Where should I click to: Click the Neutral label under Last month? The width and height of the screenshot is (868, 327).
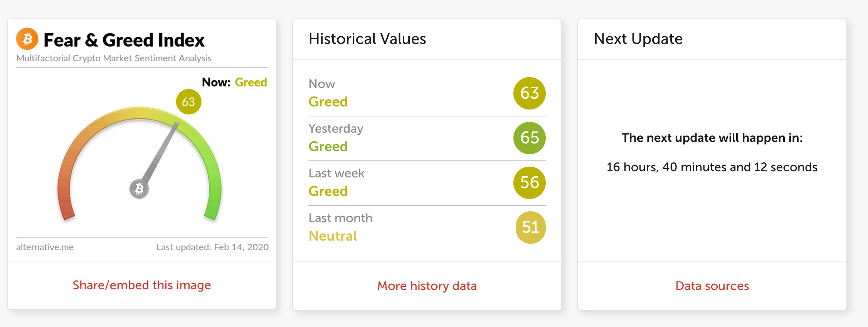333,236
